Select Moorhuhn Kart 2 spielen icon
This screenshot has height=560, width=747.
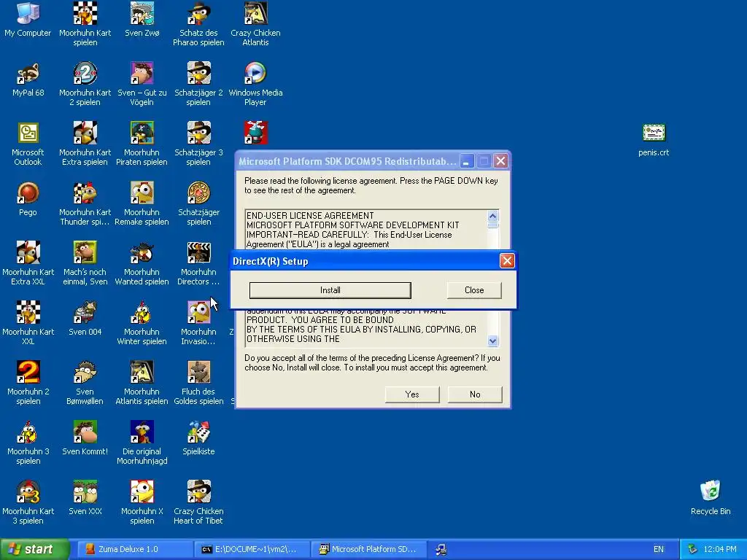point(85,84)
